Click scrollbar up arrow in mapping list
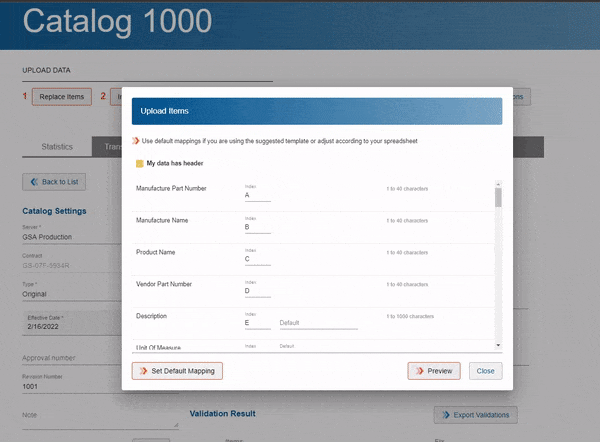The height and width of the screenshot is (442, 600). pos(498,184)
